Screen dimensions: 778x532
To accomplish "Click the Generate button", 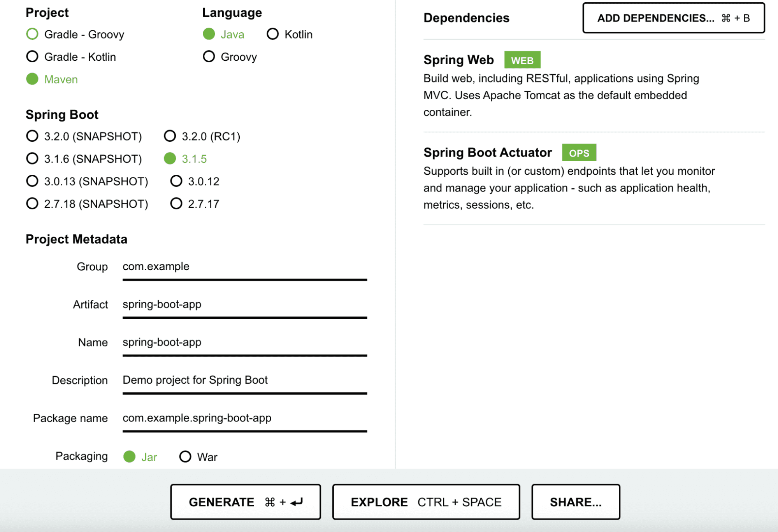I will 245,502.
